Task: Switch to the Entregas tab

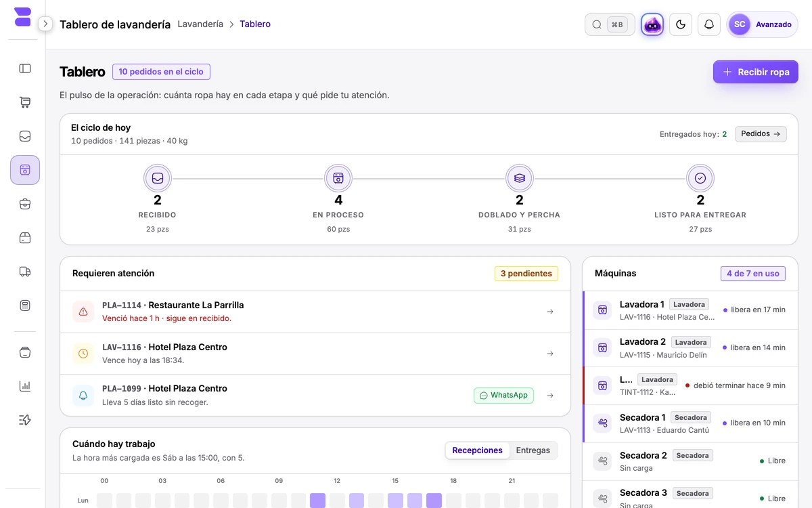Action: click(x=533, y=450)
